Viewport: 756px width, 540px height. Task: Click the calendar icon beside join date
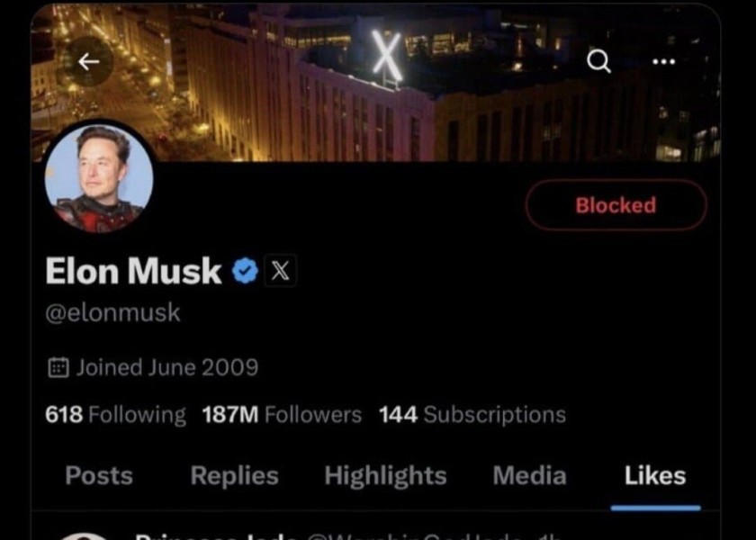point(58,367)
